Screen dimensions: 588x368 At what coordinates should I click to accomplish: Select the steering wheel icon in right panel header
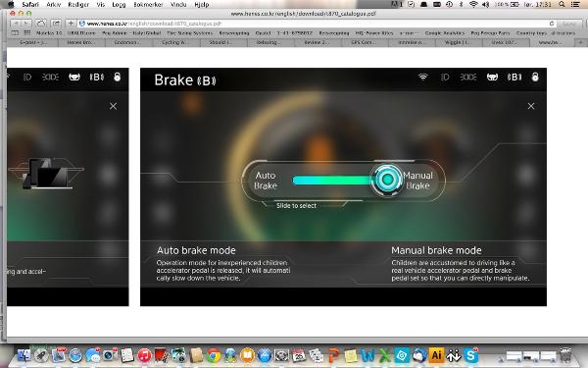[x=492, y=77]
